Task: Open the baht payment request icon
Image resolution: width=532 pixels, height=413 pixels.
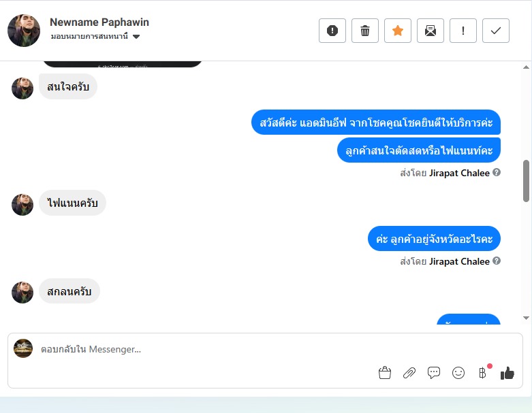Action: pos(483,373)
